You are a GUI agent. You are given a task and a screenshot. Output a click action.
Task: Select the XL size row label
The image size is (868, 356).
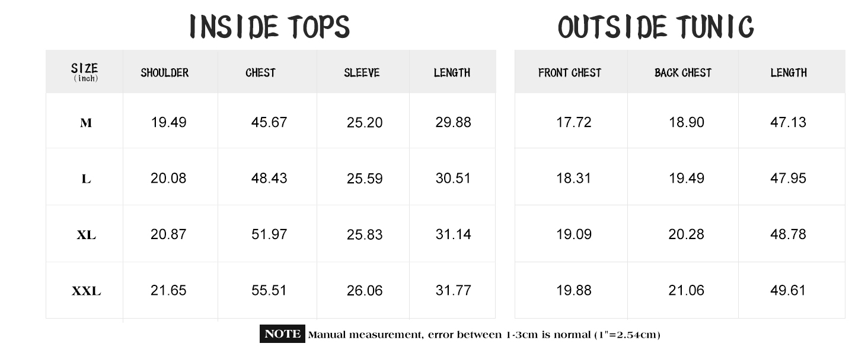coord(86,235)
